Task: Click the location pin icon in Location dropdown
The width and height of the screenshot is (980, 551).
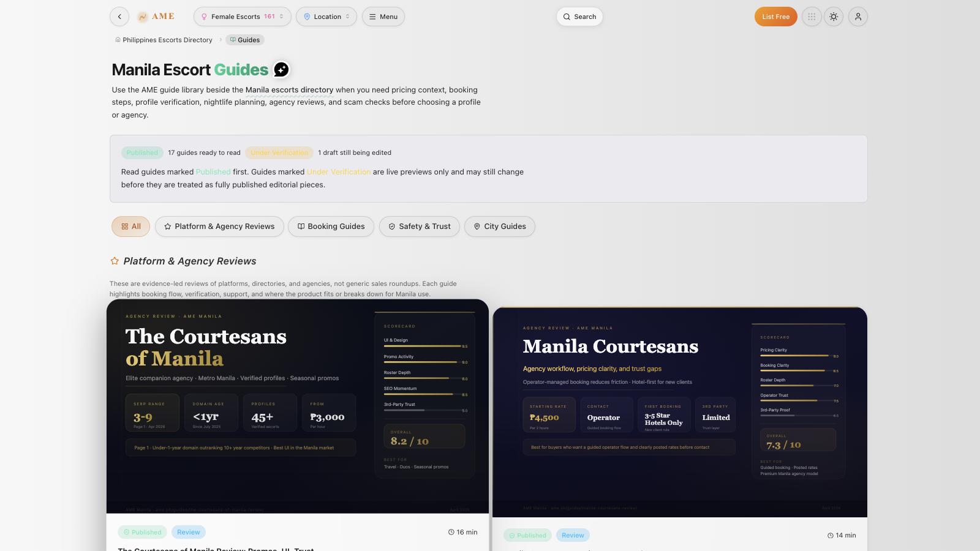Action: tap(307, 17)
